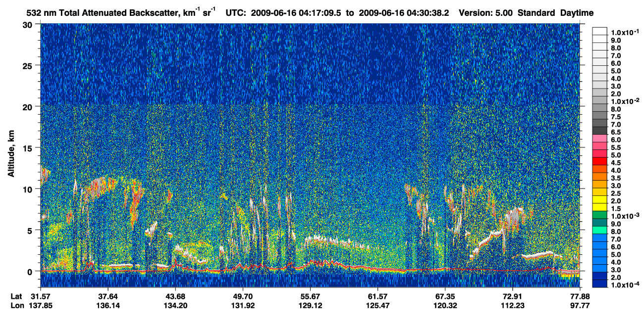Click latitude value '55.67'
The height and width of the screenshot is (330, 644).
pyautogui.click(x=310, y=296)
